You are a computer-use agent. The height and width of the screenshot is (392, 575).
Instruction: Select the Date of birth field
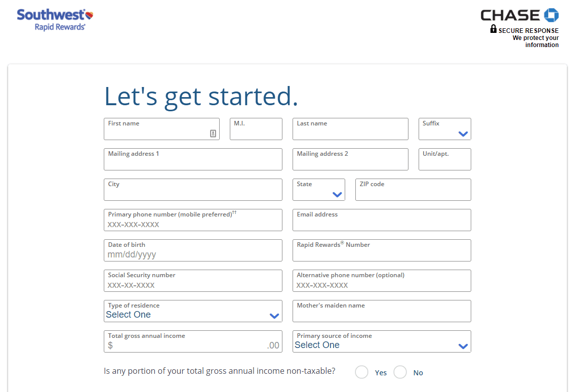pos(193,250)
